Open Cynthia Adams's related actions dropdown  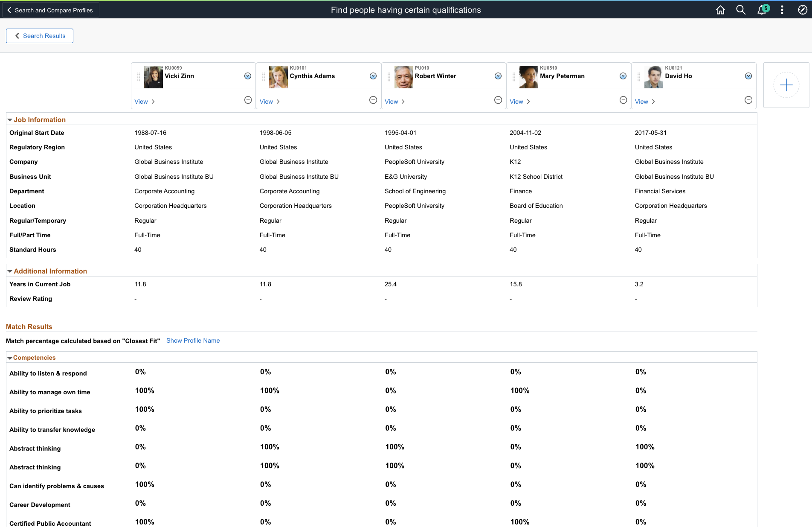click(x=373, y=76)
